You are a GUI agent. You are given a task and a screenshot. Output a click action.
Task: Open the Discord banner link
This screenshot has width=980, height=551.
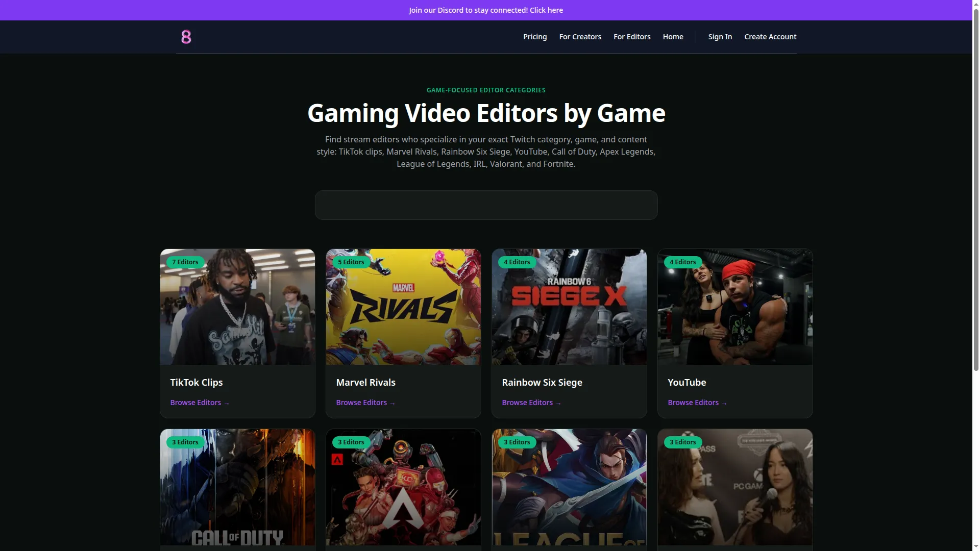486,10
